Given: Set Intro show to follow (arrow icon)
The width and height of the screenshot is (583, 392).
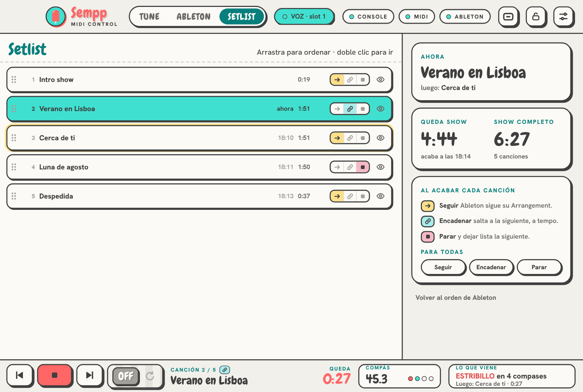Looking at the screenshot, I should (x=337, y=80).
